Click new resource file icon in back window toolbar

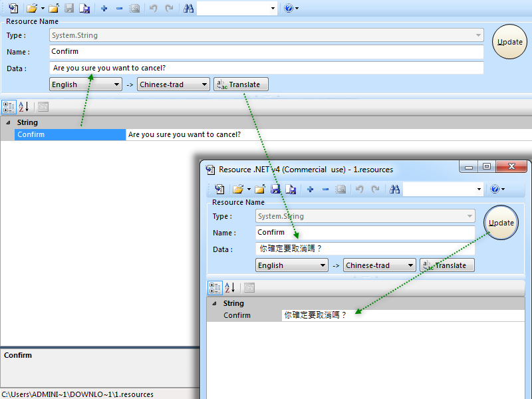pyautogui.click(x=13, y=8)
